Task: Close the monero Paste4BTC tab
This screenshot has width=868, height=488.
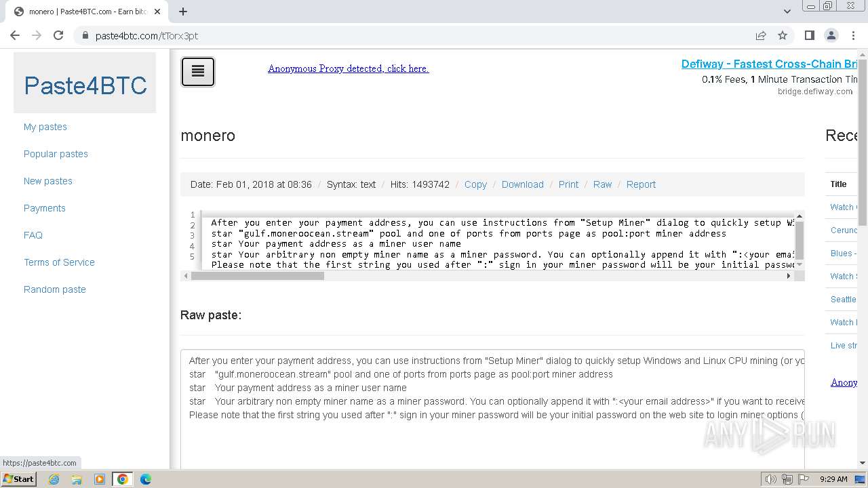Action: (x=157, y=12)
